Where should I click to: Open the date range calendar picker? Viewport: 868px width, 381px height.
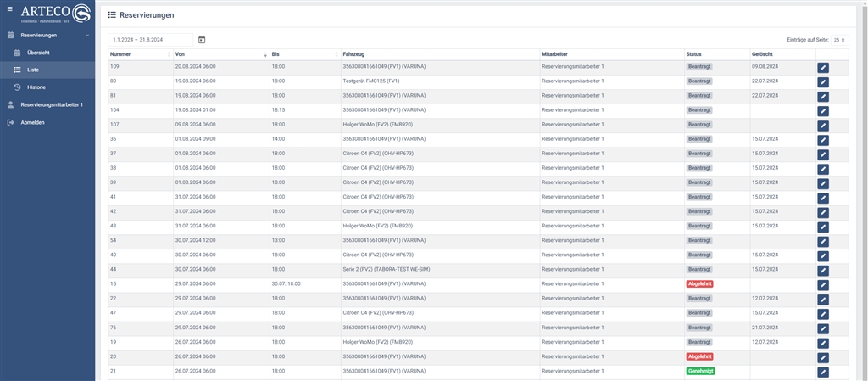pyautogui.click(x=202, y=40)
